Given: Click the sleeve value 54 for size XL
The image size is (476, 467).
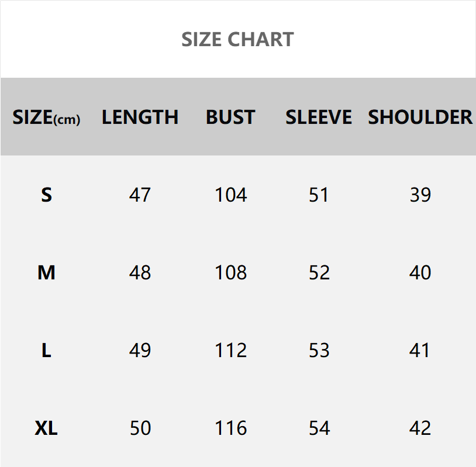Looking at the screenshot, I should point(319,428).
